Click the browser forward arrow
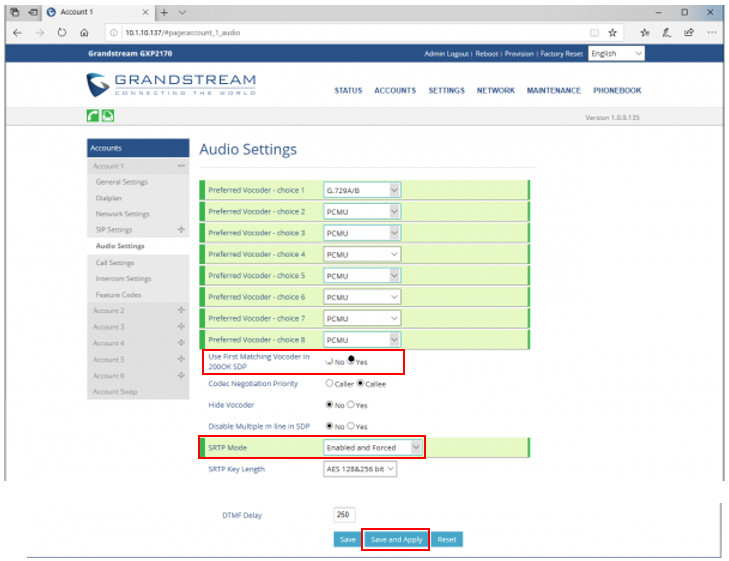The image size is (729, 561). (40, 33)
